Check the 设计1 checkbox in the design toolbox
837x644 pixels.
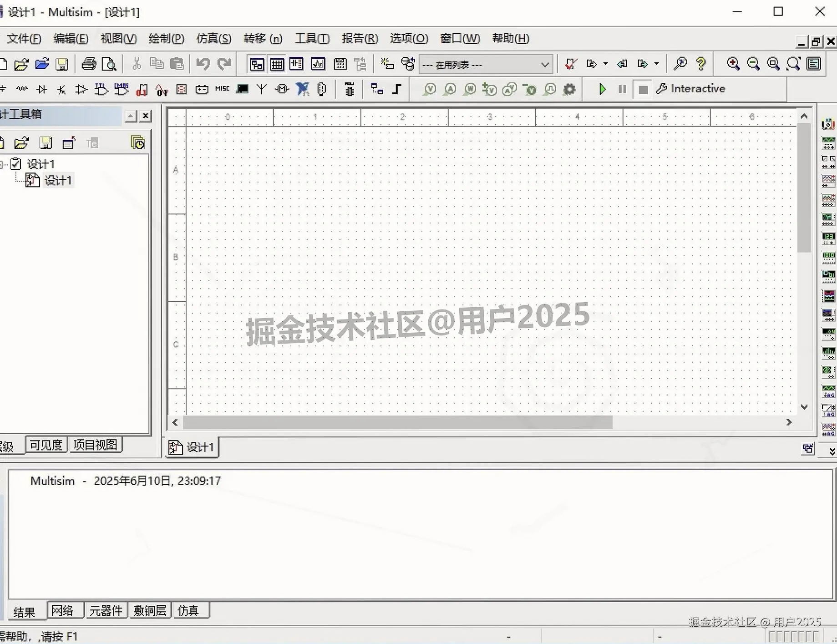16,163
